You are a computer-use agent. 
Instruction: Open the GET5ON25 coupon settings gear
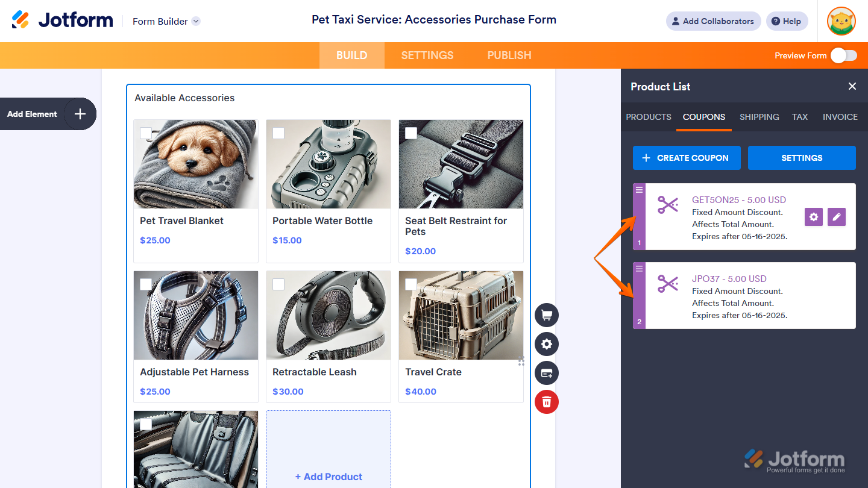click(814, 217)
